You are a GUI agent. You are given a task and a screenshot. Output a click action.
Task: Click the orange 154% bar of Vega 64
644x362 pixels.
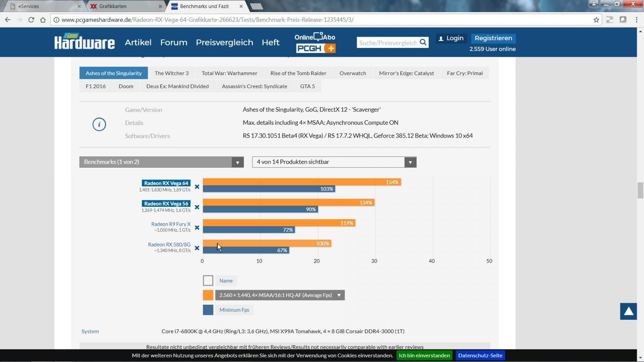pos(302,182)
